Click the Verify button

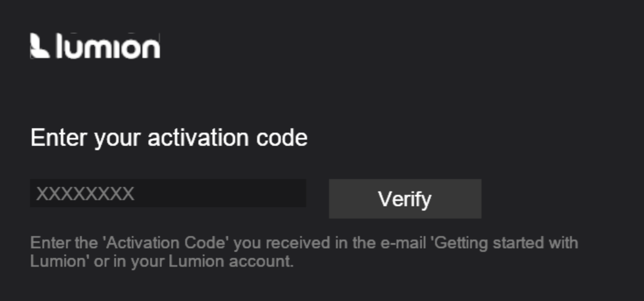pos(405,199)
